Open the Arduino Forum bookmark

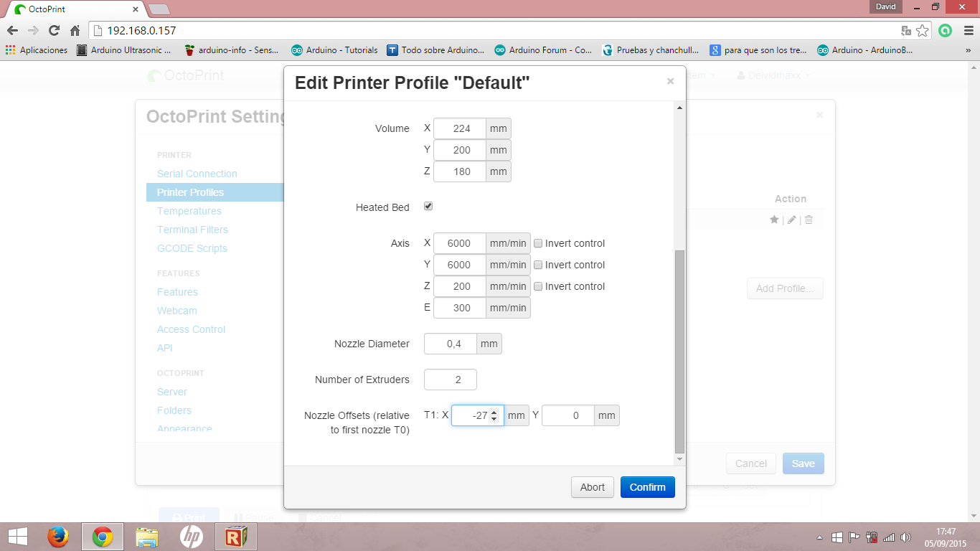[542, 50]
